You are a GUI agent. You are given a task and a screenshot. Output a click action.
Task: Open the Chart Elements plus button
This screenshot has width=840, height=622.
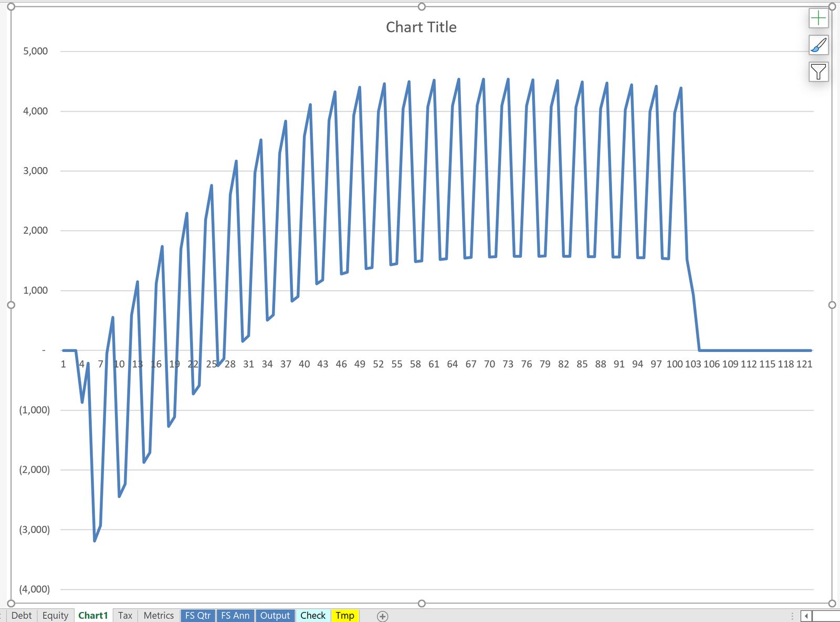[818, 19]
